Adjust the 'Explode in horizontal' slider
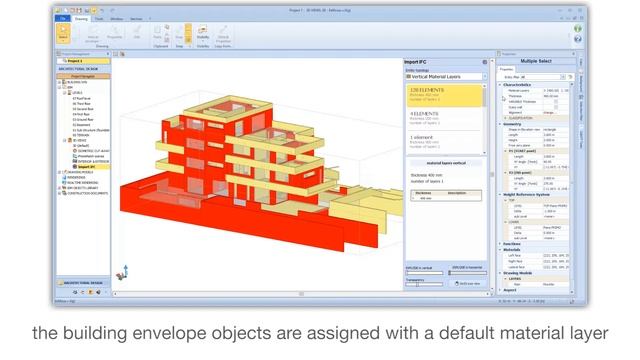 pos(468,273)
